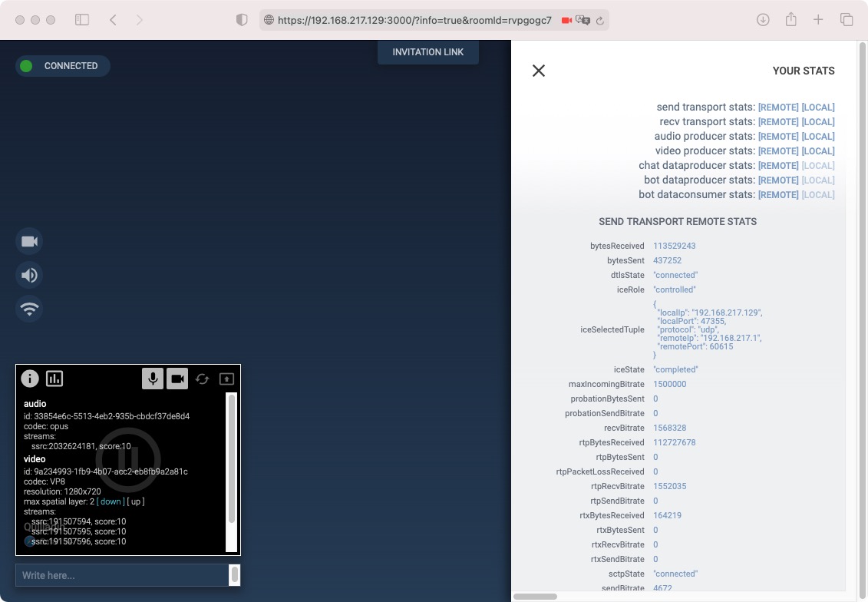
Task: Click bytesSent value 437252
Action: (667, 260)
